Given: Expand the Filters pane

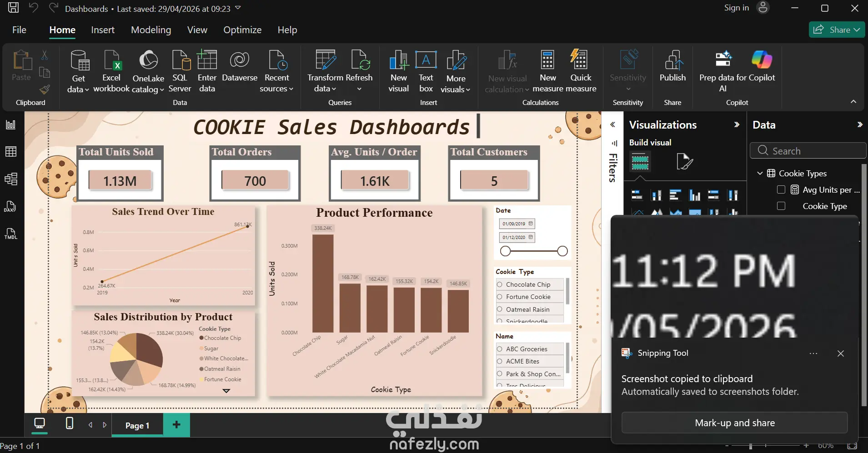Looking at the screenshot, I should coord(612,124).
